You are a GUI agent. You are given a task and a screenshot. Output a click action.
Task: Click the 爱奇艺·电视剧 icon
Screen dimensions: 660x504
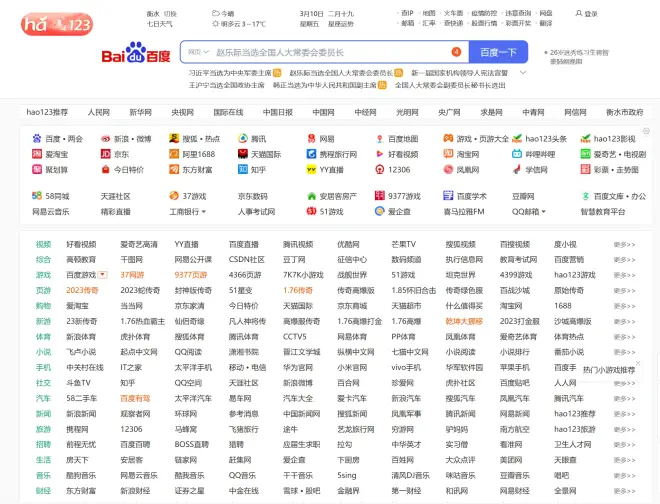coord(585,154)
